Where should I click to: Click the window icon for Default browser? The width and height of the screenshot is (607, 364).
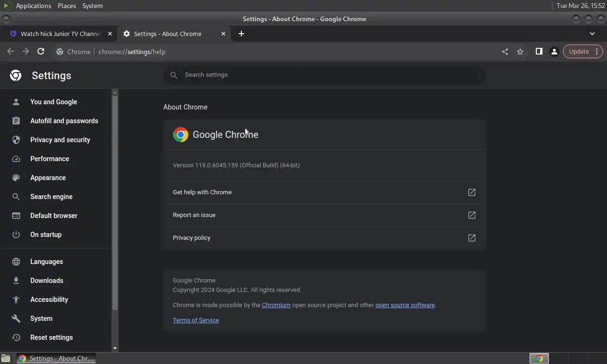[16, 216]
